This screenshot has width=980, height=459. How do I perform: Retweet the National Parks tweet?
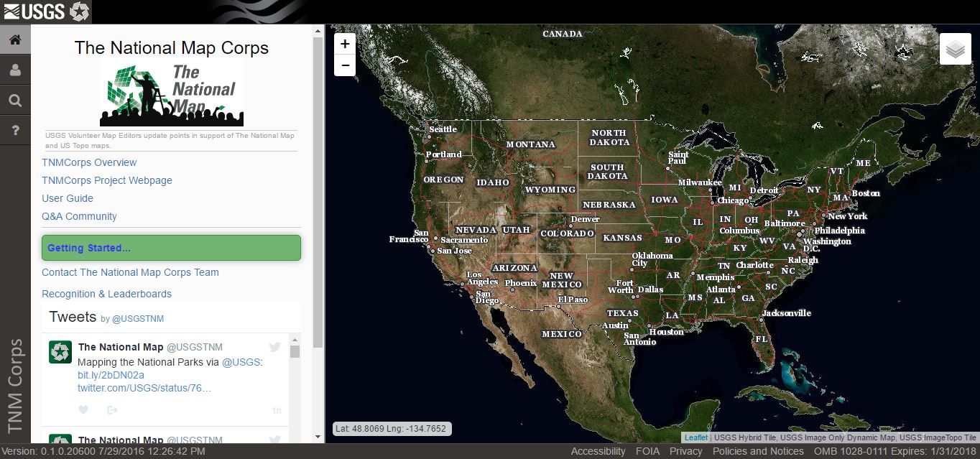click(111, 409)
